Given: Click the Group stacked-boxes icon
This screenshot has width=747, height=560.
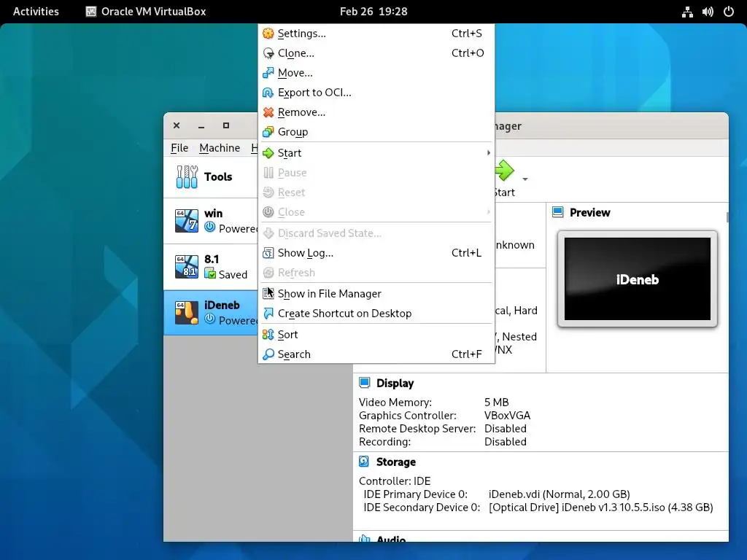Looking at the screenshot, I should coord(268,132).
